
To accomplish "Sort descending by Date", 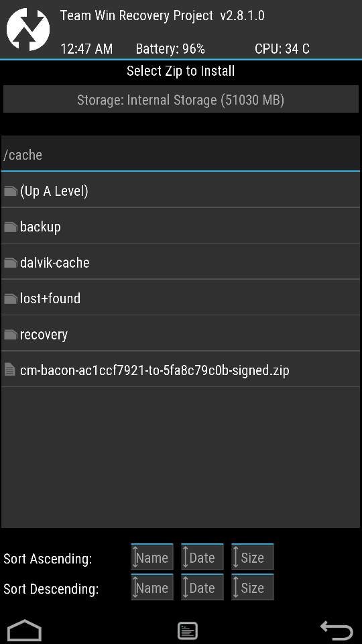I will [202, 588].
